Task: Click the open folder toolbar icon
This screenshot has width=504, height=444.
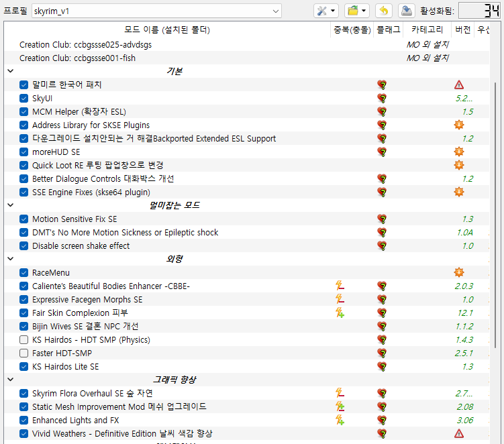Action: [352, 11]
